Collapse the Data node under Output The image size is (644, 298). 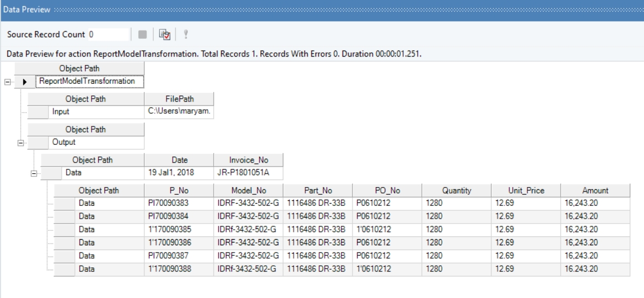(x=33, y=173)
